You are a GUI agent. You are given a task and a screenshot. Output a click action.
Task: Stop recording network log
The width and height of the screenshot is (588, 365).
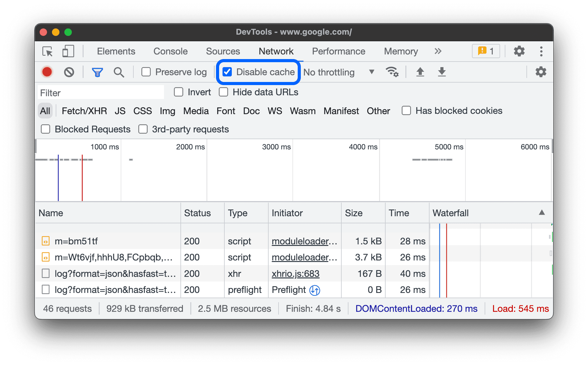pos(47,72)
